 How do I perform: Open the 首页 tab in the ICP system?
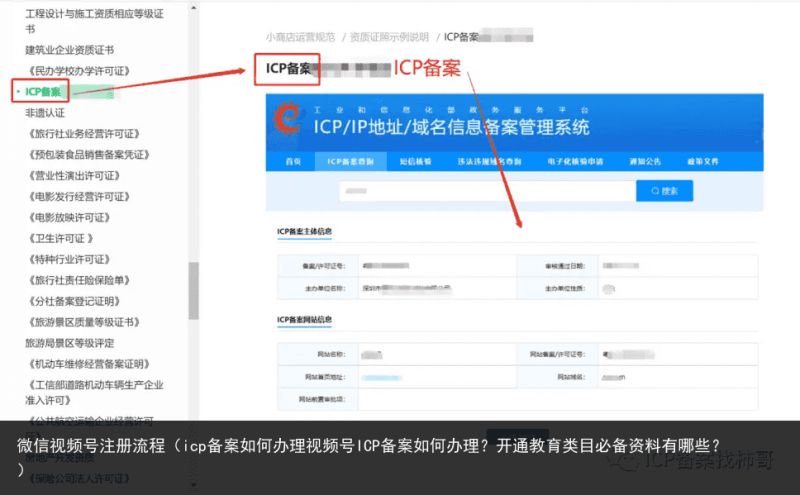(x=293, y=161)
